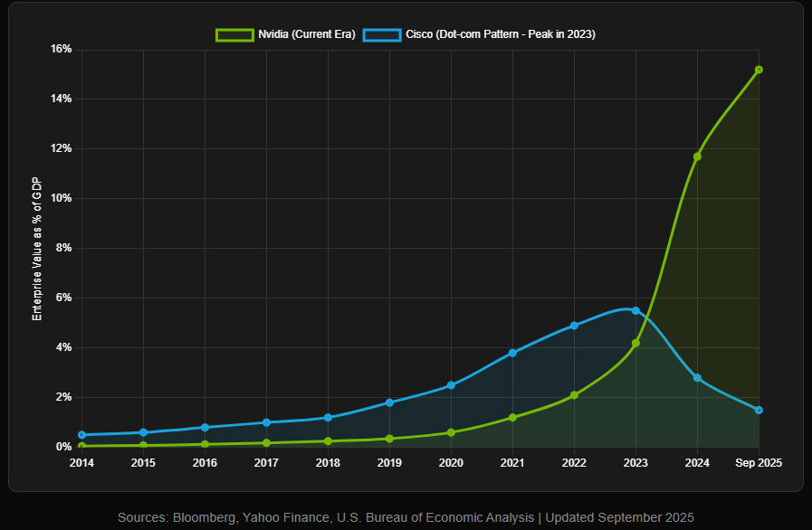Click the Cisco data point for 2019

coord(389,402)
